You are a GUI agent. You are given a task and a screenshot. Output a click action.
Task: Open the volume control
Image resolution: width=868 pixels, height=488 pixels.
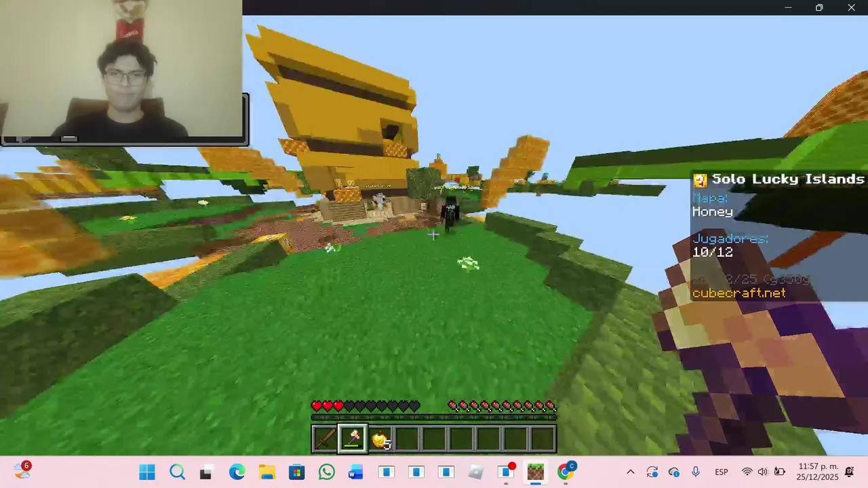pyautogui.click(x=763, y=472)
